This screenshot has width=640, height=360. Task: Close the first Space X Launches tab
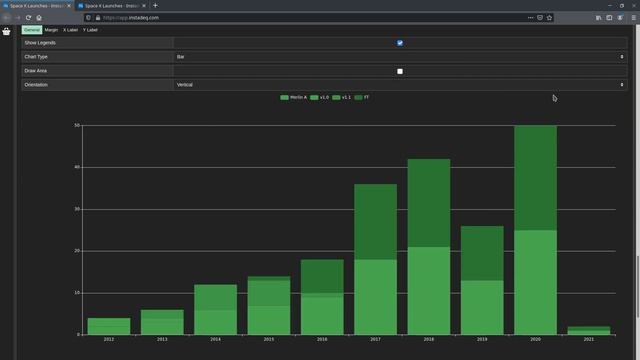69,6
